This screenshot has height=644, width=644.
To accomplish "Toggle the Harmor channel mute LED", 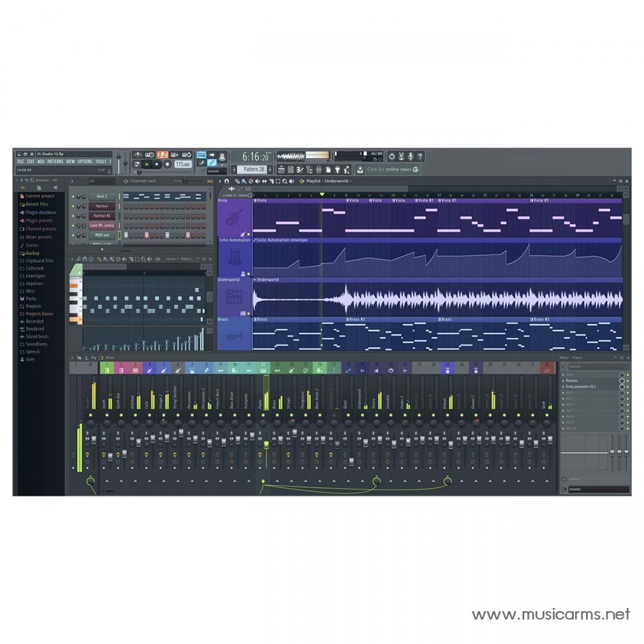I will coord(73,206).
